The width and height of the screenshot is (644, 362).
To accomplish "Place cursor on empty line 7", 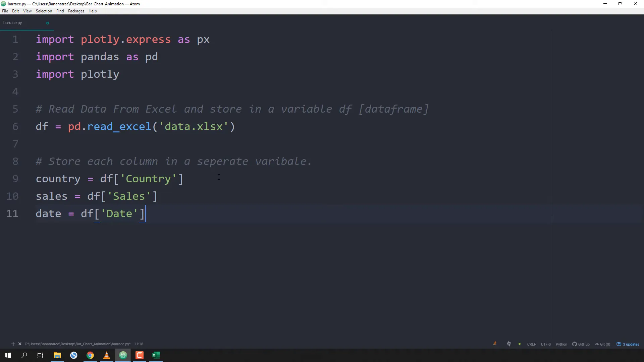I will [134, 144].
